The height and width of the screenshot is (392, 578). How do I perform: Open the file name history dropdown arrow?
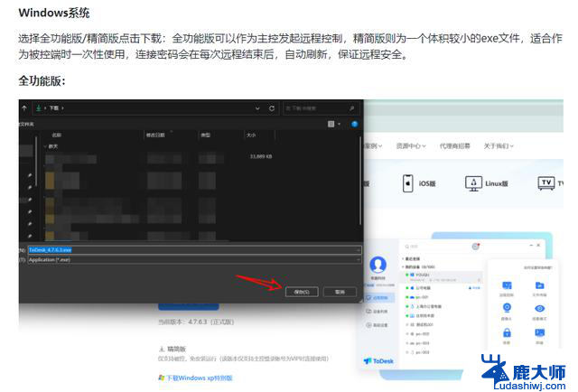click(358, 250)
